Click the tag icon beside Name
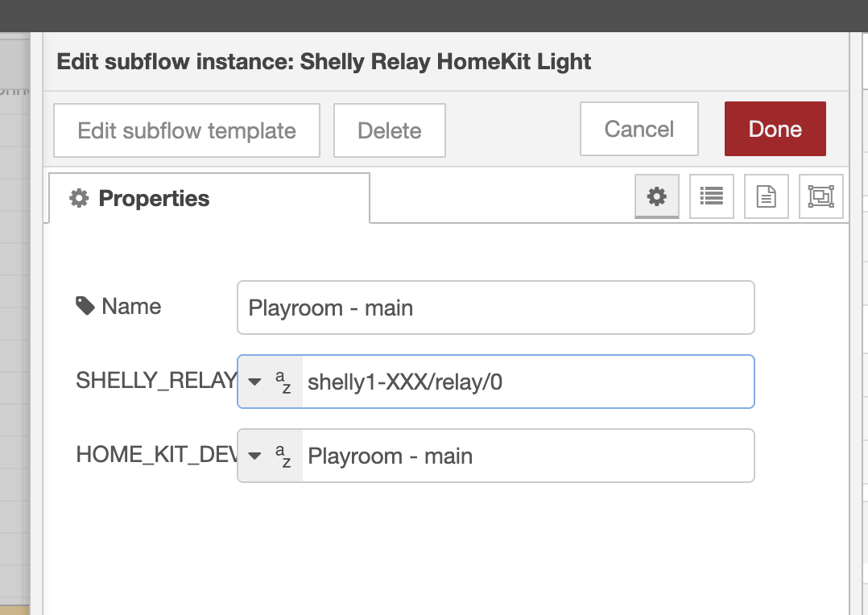The height and width of the screenshot is (615, 868). coord(85,304)
